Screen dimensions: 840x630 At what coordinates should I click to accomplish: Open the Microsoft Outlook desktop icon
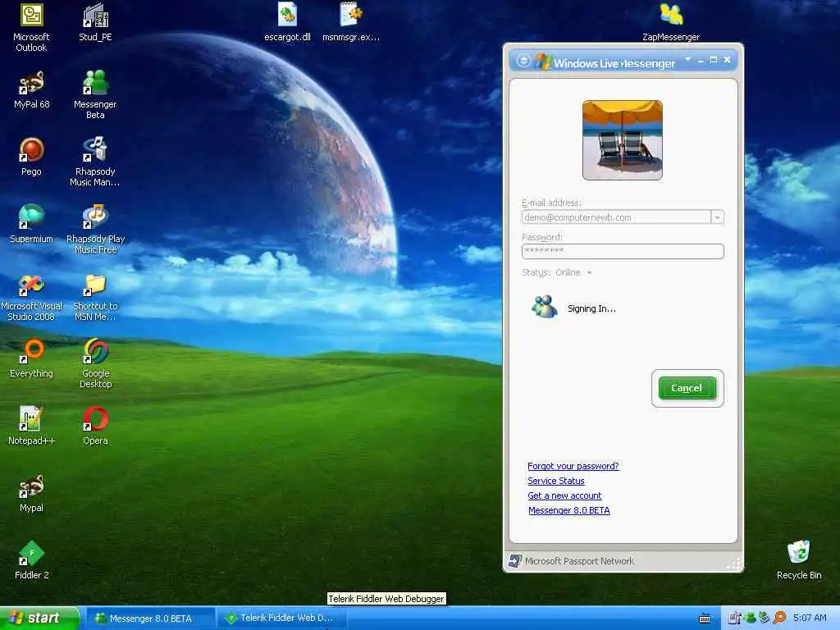[31, 28]
